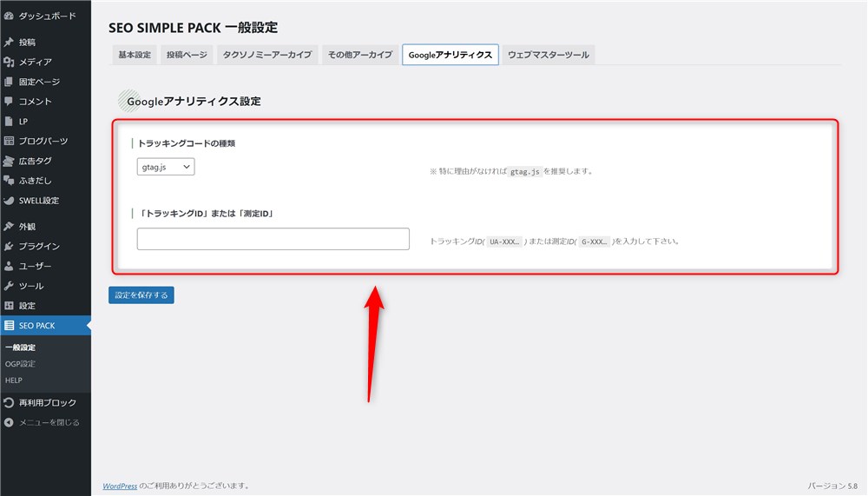Switch to the その他アーカイブ tab
The width and height of the screenshot is (868, 496).
[x=360, y=55]
